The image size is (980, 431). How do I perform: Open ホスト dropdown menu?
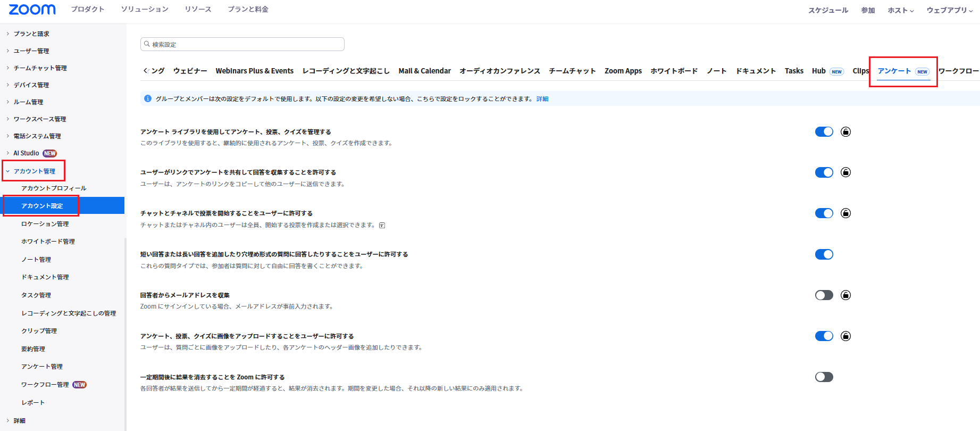pyautogui.click(x=900, y=10)
